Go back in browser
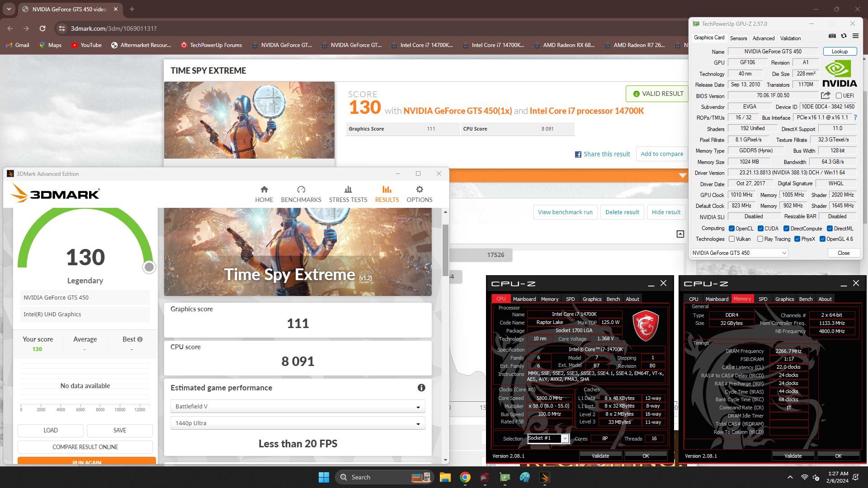 coord(10,28)
